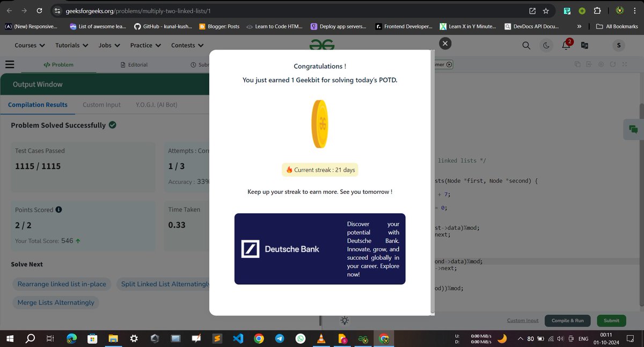Enter fullscreen using editor expand icon

pyautogui.click(x=624, y=64)
